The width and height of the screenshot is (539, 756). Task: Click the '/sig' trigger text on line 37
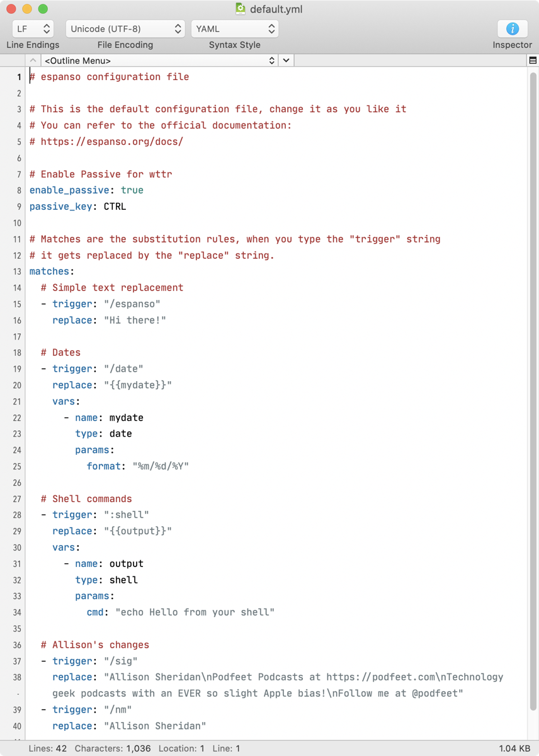121,661
